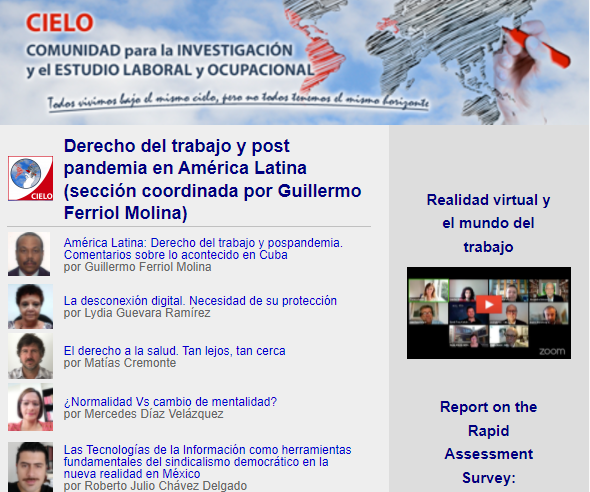Open 'Las Tecnologías de la Información' article link
590x492 pixels.
coord(207,462)
